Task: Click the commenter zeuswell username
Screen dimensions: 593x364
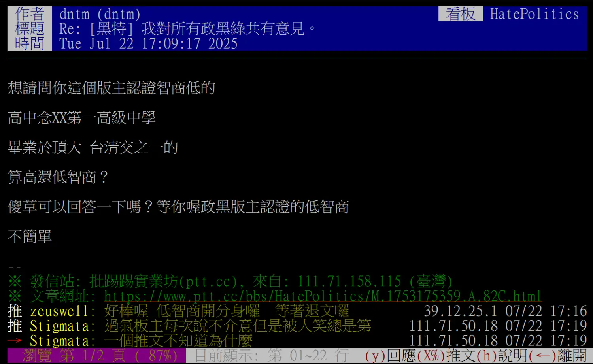Action: pyautogui.click(x=59, y=311)
